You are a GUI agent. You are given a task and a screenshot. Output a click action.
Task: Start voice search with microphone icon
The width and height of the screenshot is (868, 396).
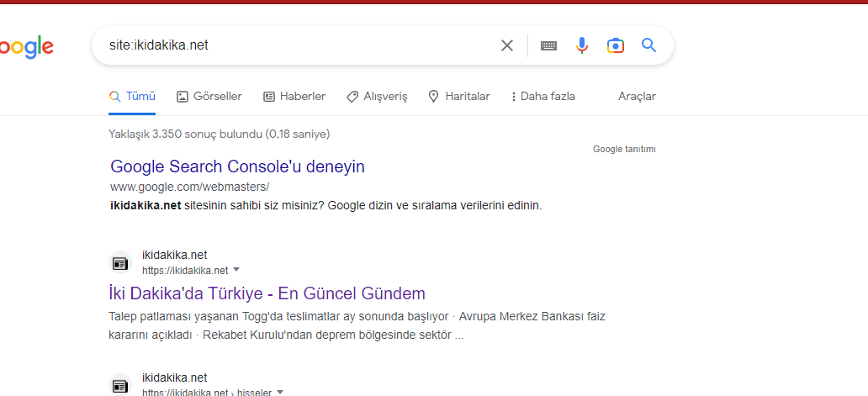click(582, 45)
